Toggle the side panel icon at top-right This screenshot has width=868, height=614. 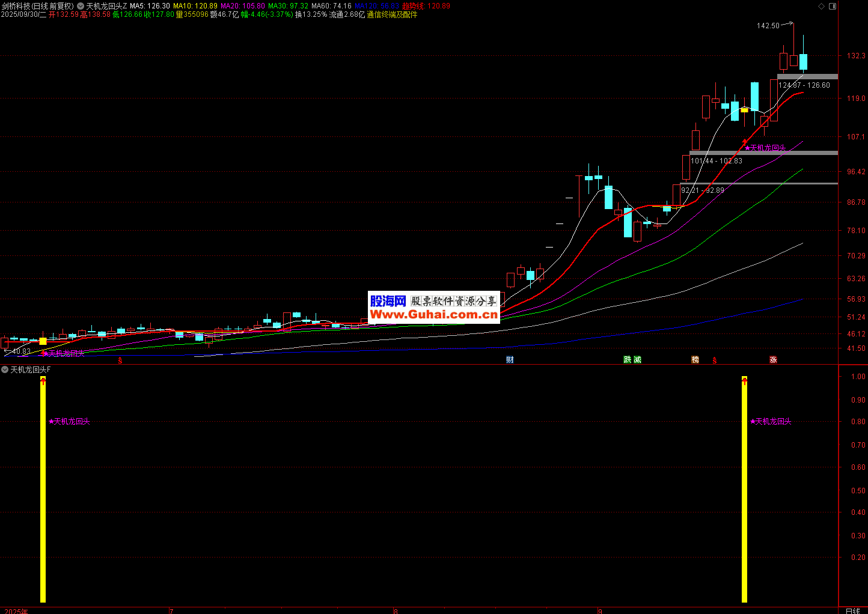(x=833, y=6)
